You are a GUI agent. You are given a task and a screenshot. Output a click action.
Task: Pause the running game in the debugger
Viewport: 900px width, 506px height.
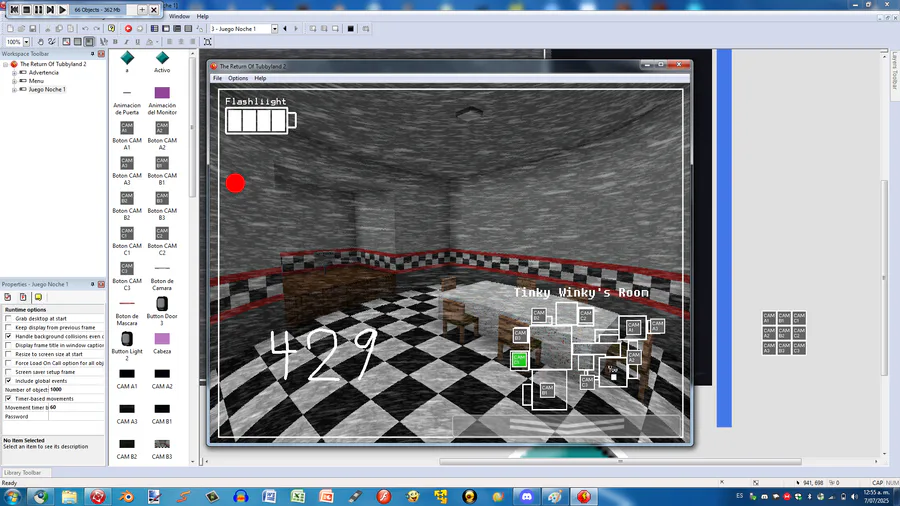coord(38,10)
